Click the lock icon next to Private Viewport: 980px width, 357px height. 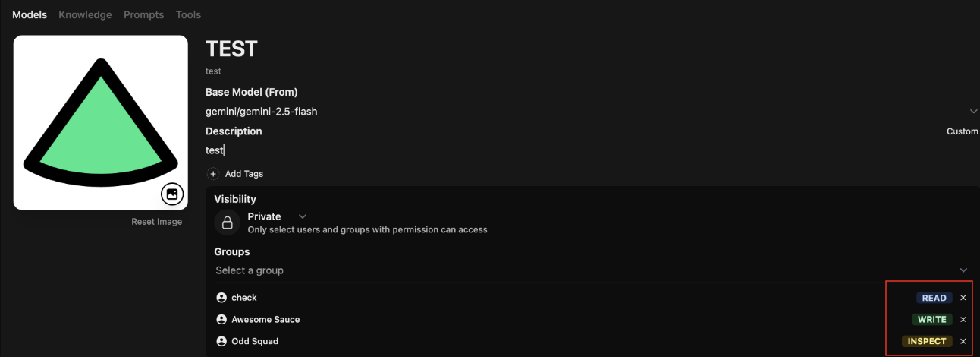pyautogui.click(x=227, y=223)
